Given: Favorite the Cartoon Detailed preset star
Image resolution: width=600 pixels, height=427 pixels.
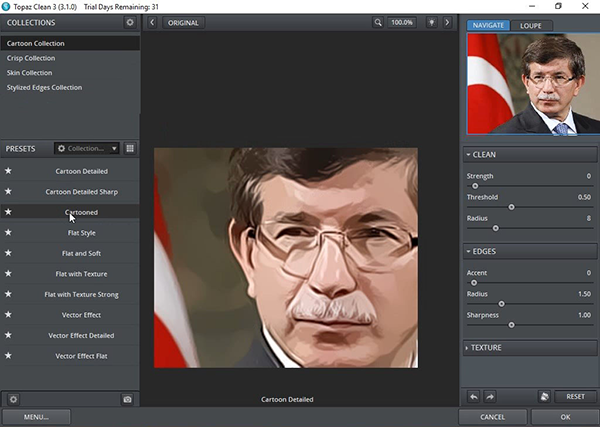Looking at the screenshot, I should tap(9, 171).
